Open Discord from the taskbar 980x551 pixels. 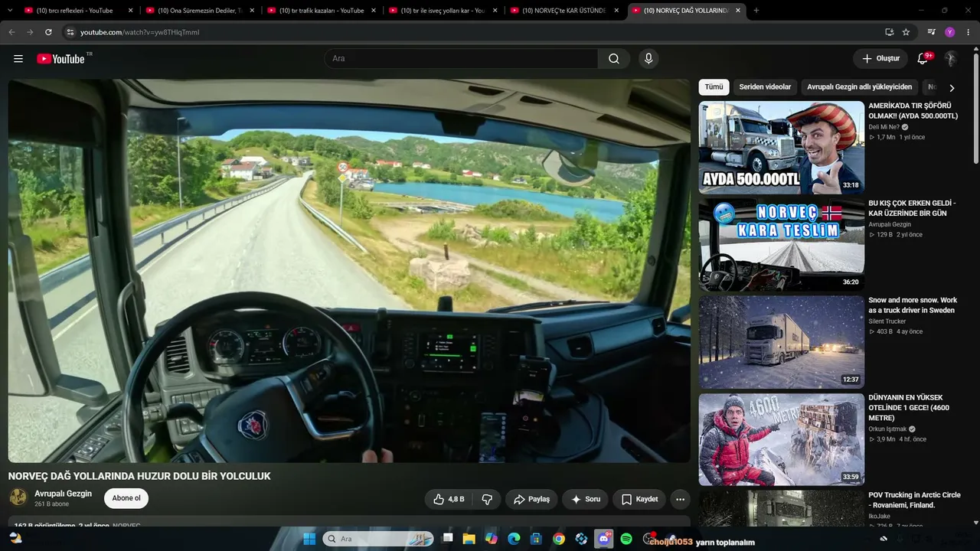(x=604, y=539)
